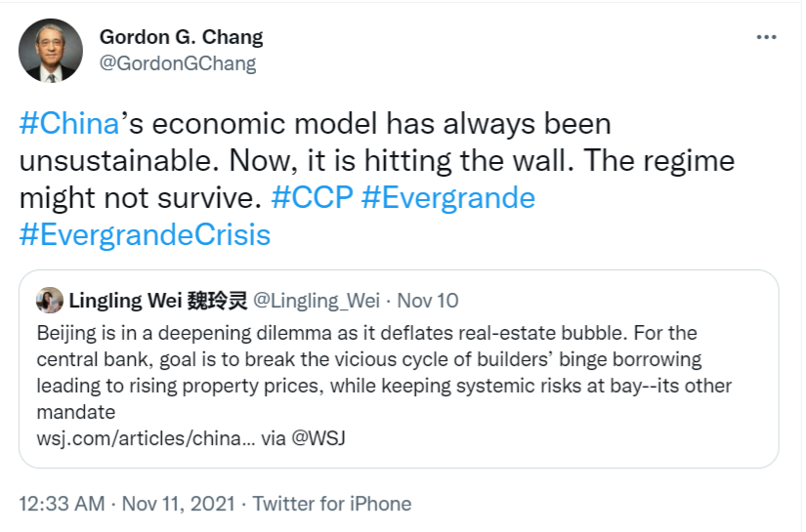Open the three-dot more options menu
This screenshot has height=532, width=806.
pyautogui.click(x=767, y=37)
